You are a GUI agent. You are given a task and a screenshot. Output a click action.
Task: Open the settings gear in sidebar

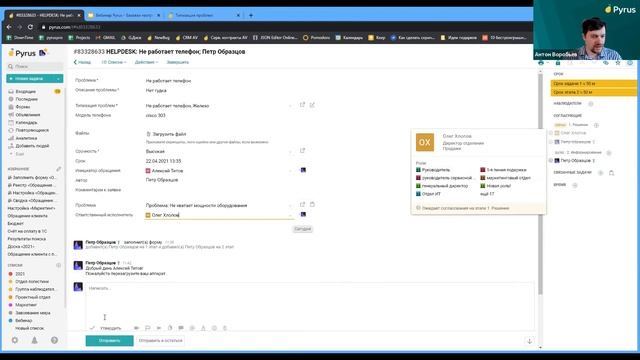click(x=15, y=340)
